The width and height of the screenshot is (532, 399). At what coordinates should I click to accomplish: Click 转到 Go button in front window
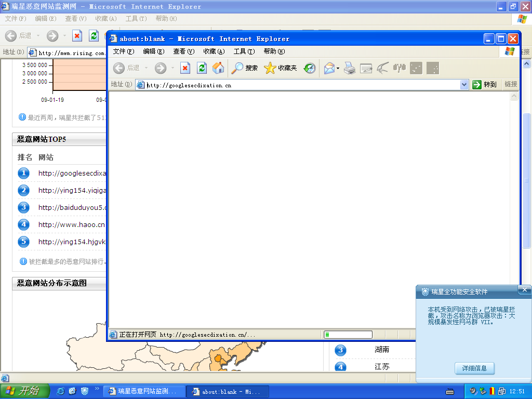pos(485,85)
